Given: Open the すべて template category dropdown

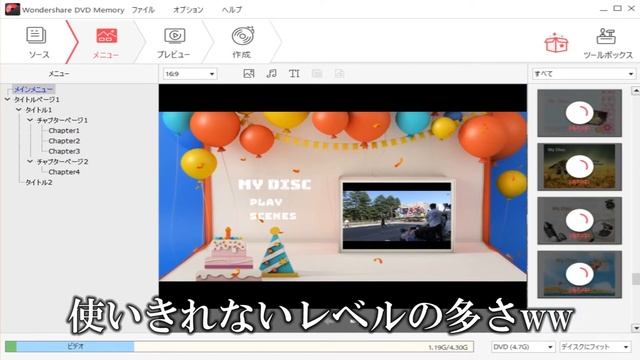Looking at the screenshot, I should 584,74.
